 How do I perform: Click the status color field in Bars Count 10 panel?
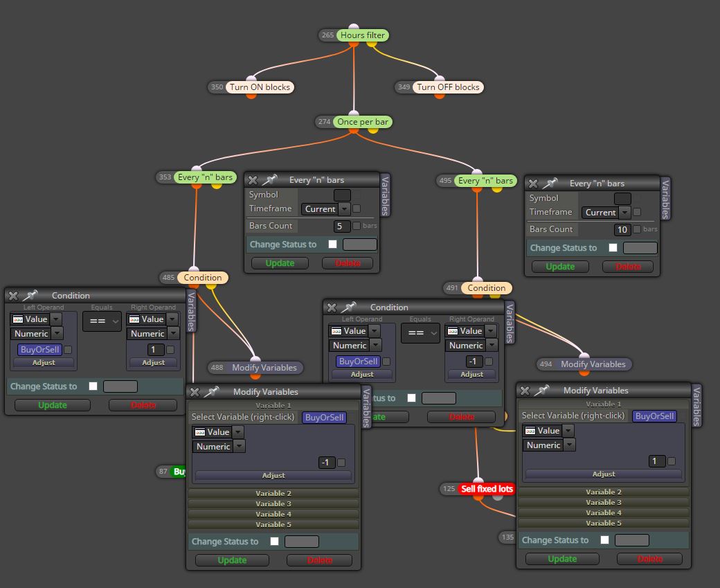(640, 248)
